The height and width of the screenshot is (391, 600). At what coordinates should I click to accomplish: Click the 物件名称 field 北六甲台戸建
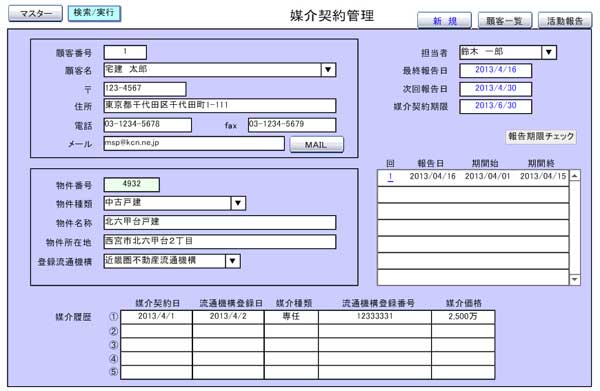(220, 222)
